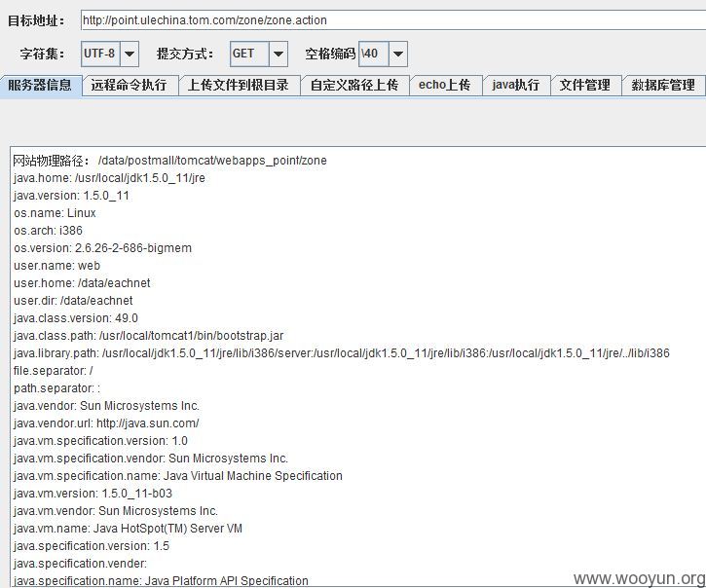Image resolution: width=706 pixels, height=588 pixels.
Task: Click the os.name: Linux line
Action: point(55,213)
